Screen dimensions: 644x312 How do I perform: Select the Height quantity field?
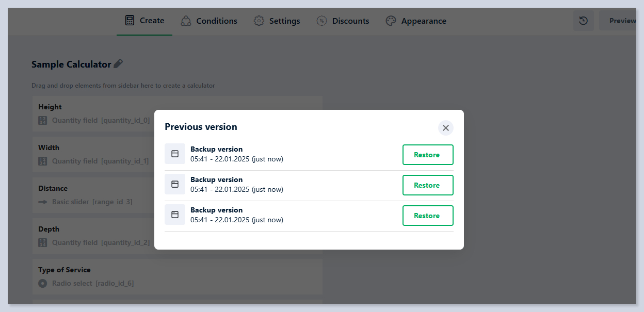(93, 113)
